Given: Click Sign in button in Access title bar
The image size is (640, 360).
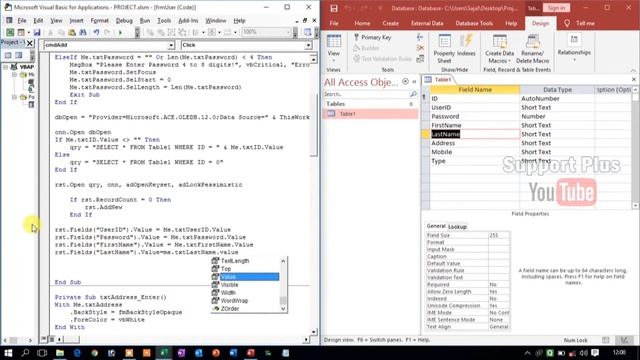Looking at the screenshot, I should pyautogui.click(x=556, y=8).
